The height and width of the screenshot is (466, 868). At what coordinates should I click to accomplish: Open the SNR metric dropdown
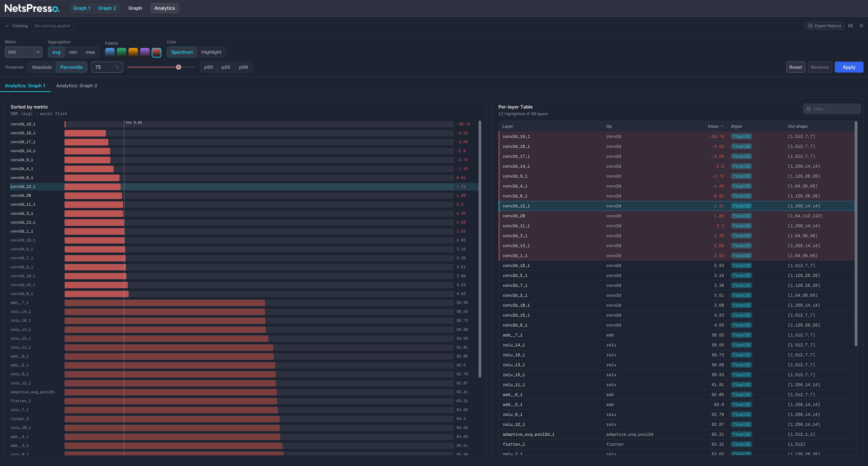pos(23,52)
